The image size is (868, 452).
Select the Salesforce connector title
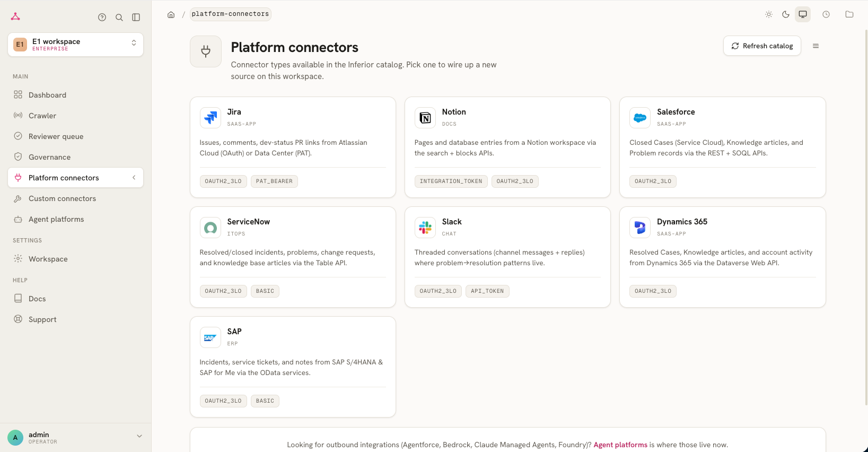676,112
